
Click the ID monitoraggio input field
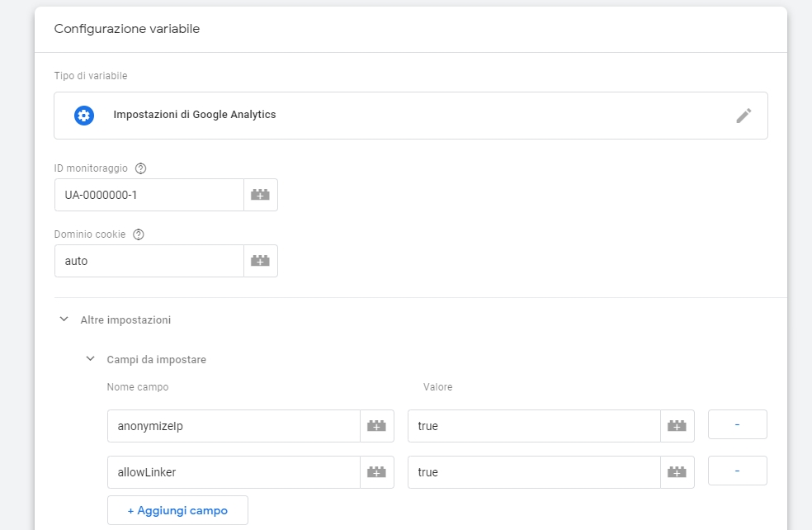pos(149,195)
